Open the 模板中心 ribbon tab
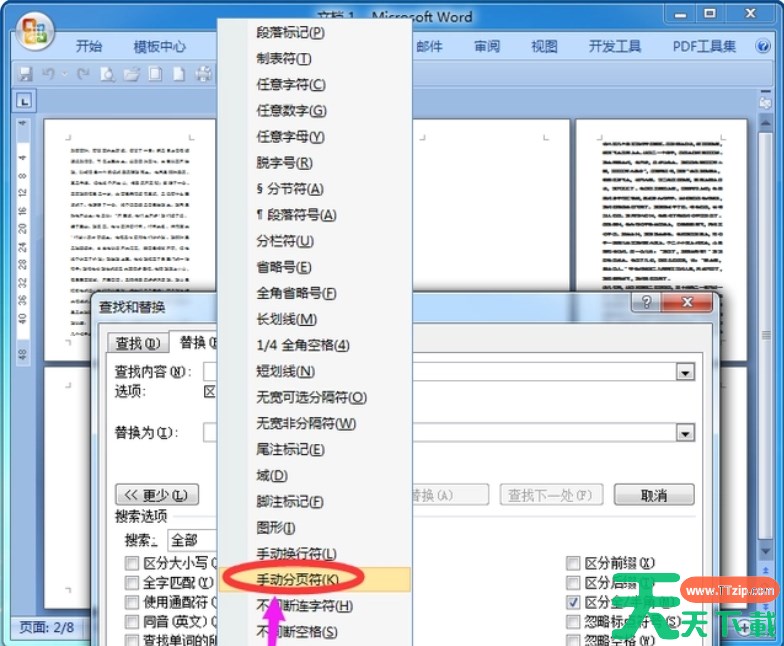 160,46
